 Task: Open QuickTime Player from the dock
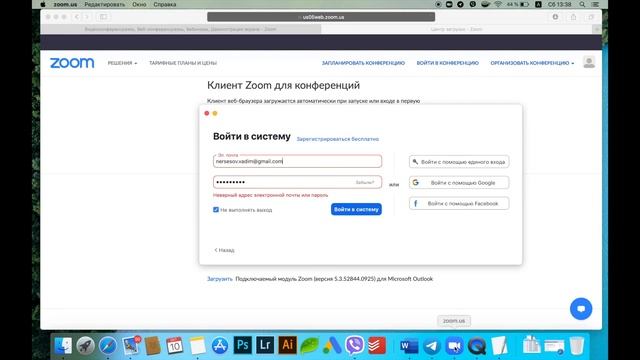point(477,346)
